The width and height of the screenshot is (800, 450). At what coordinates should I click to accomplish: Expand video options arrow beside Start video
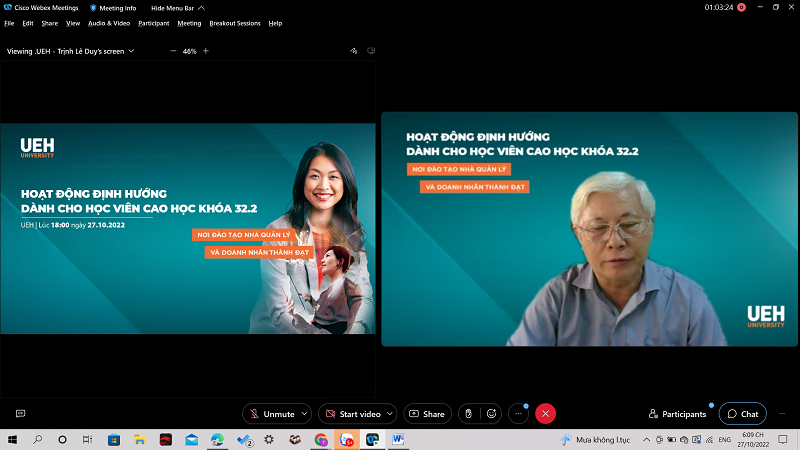tap(390, 414)
